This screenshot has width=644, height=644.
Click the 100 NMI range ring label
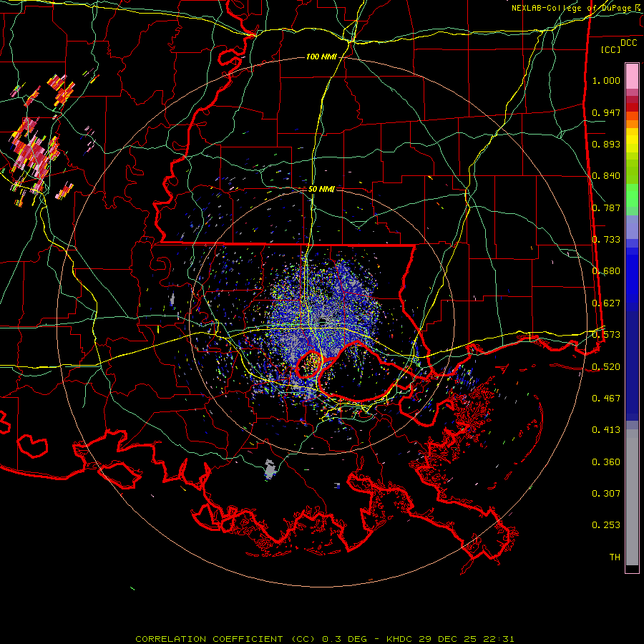[321, 57]
